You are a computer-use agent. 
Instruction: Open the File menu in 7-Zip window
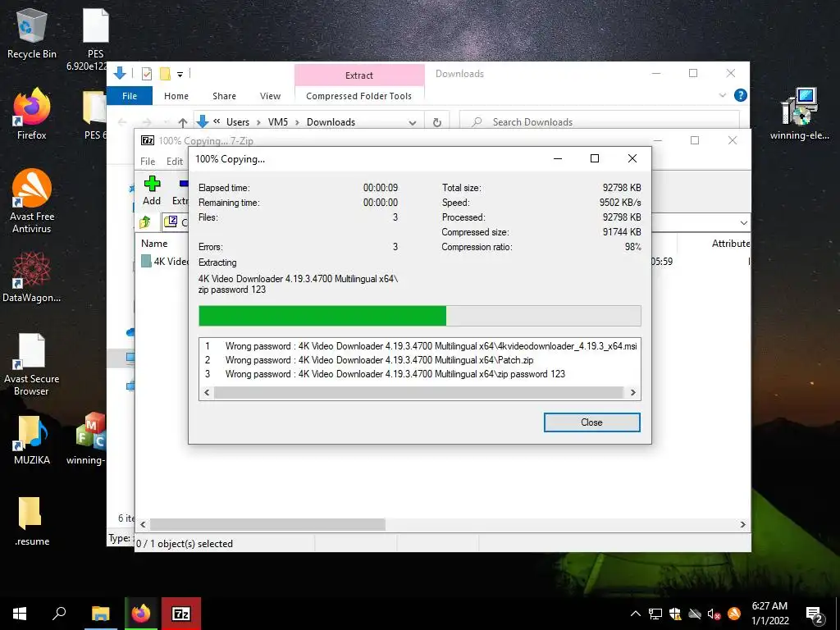(x=148, y=162)
